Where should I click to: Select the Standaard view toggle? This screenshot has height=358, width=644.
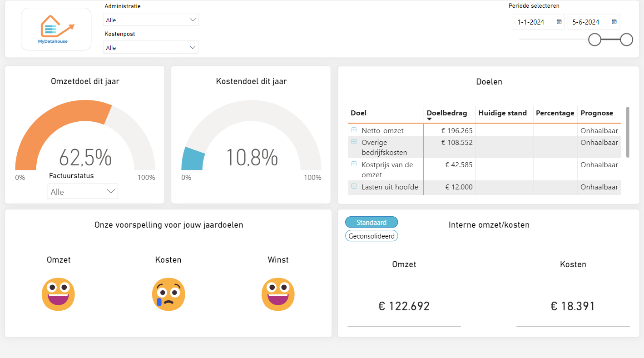pyautogui.click(x=372, y=222)
